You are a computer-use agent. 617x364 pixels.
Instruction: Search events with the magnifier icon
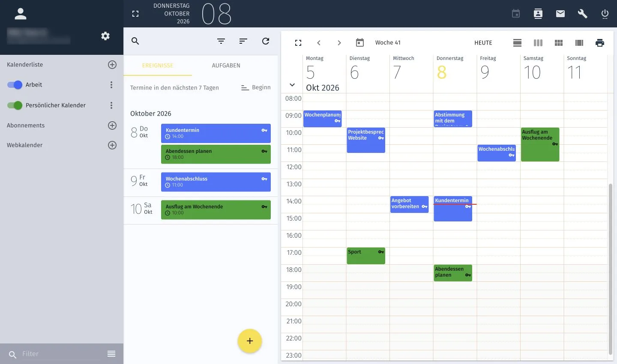(135, 41)
